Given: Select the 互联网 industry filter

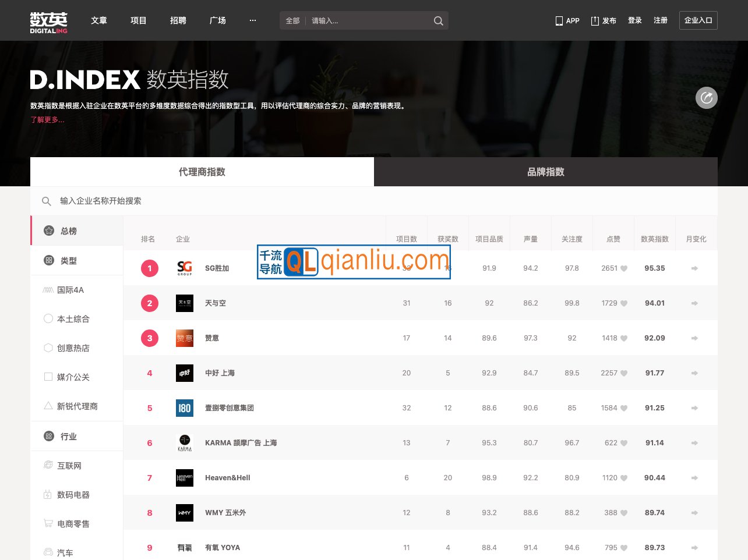Looking at the screenshot, I should pos(69,466).
